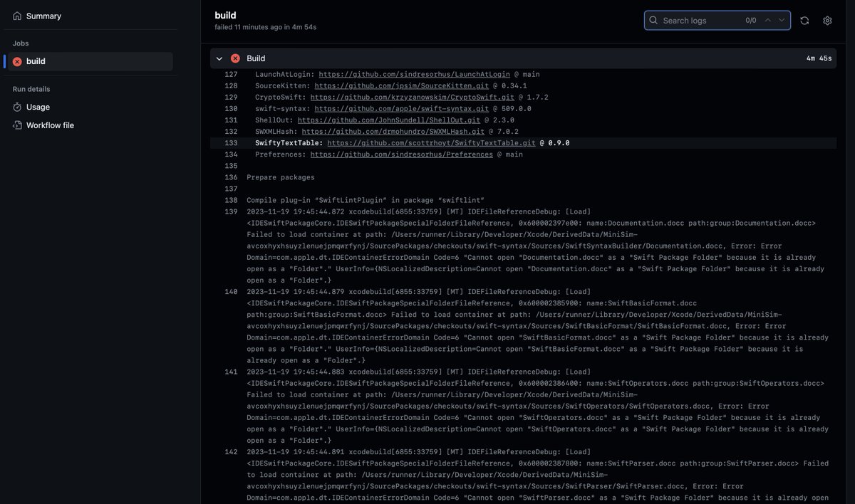Open the swift-syntax.git repository link

pyautogui.click(x=402, y=108)
